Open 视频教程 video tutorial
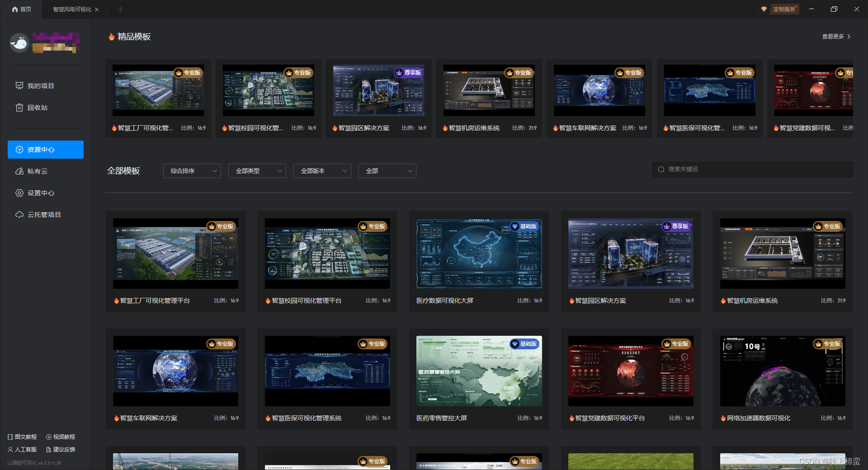Screen dimensions: 868x470 pyautogui.click(x=61, y=437)
